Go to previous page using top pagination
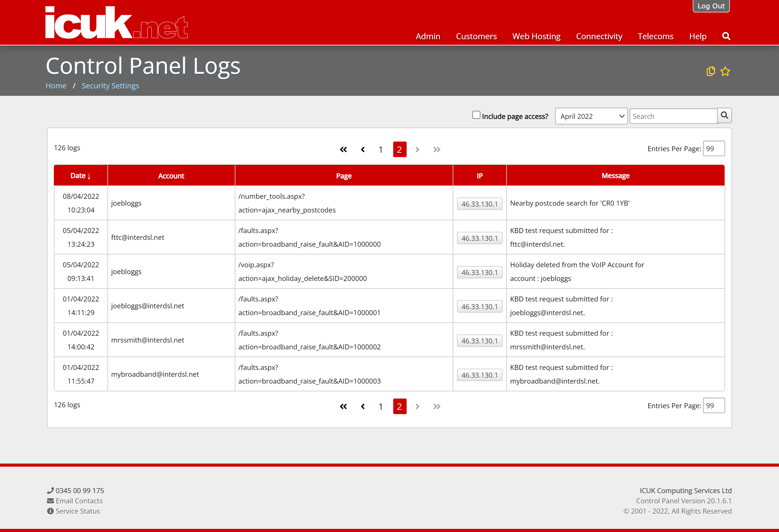779x532 pixels. click(363, 149)
